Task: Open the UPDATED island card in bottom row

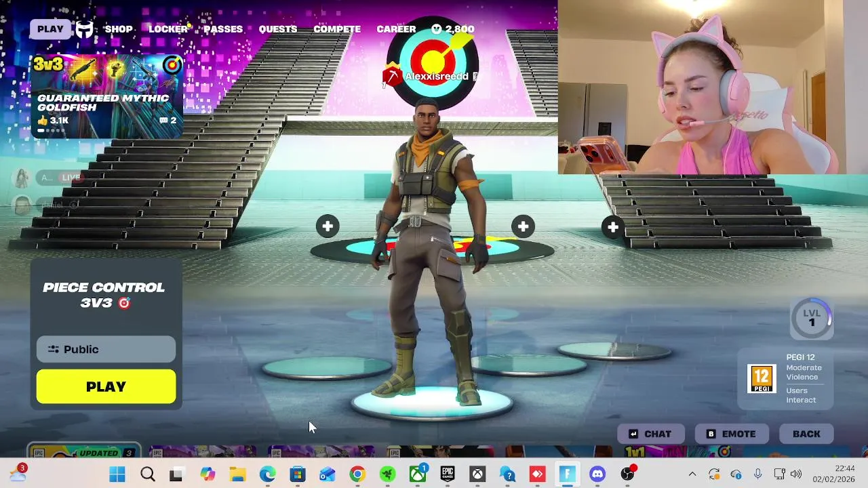Action: tap(84, 451)
